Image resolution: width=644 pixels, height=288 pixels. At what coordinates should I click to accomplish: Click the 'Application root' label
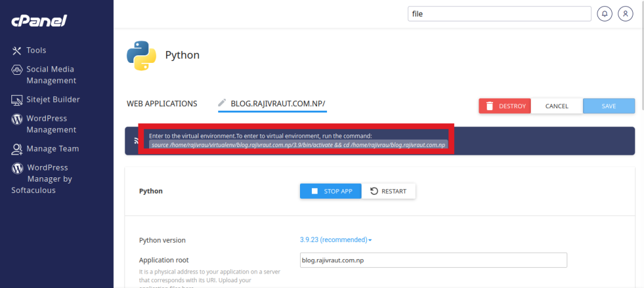(x=164, y=260)
